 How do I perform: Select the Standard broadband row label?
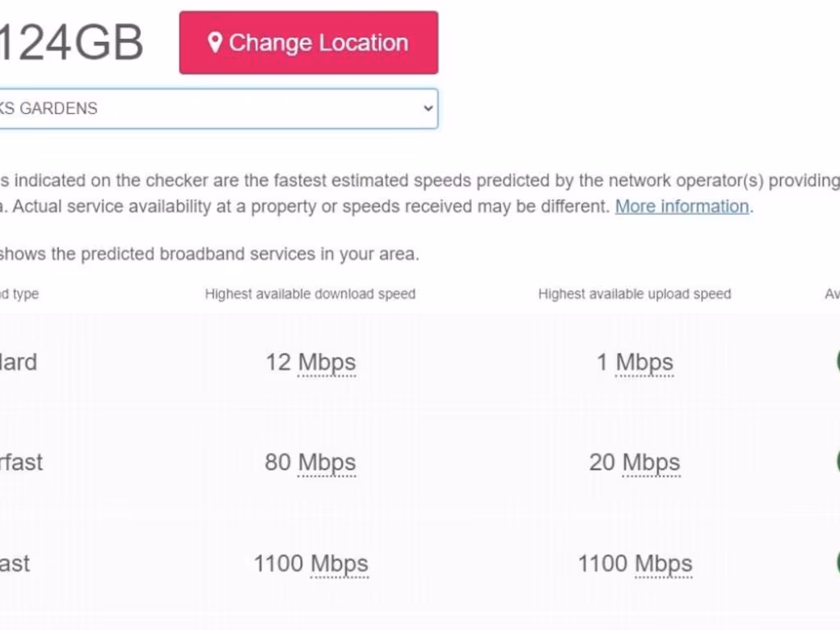[18, 362]
